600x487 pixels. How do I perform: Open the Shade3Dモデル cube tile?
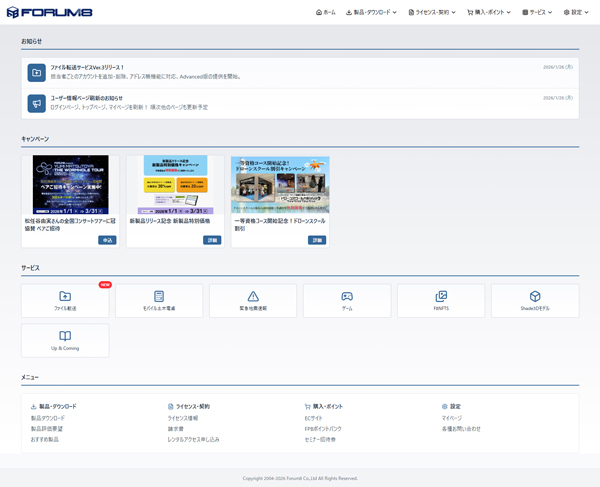(535, 300)
